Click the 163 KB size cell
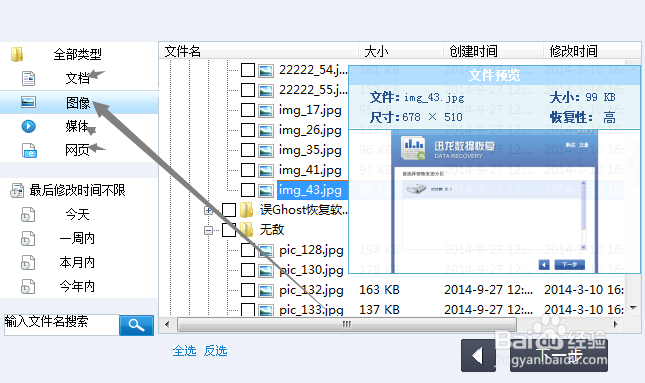This screenshot has height=383, width=645. (379, 290)
